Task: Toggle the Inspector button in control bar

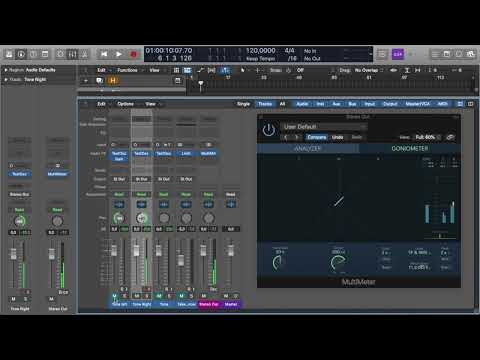Action: click(21, 54)
